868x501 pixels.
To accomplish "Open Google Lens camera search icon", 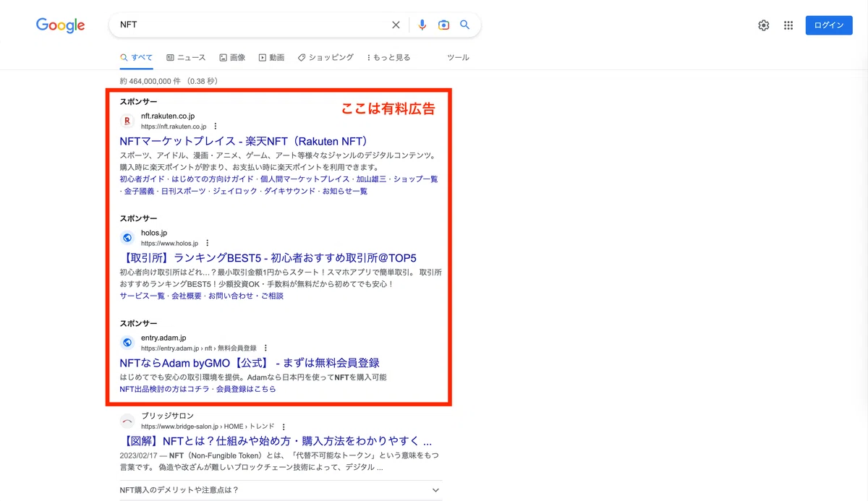I will tap(443, 25).
